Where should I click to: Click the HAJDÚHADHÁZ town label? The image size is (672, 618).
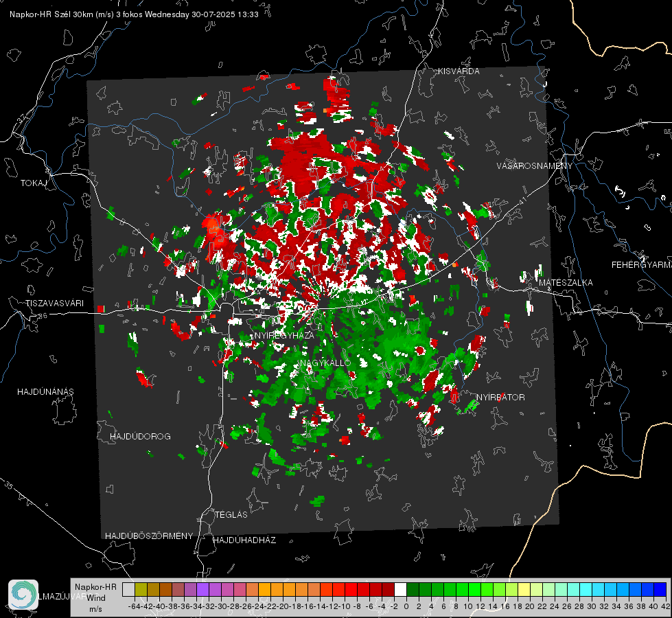pyautogui.click(x=244, y=540)
